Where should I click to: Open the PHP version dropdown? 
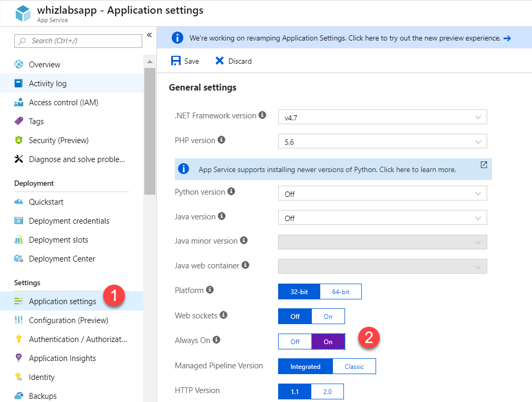(x=382, y=142)
